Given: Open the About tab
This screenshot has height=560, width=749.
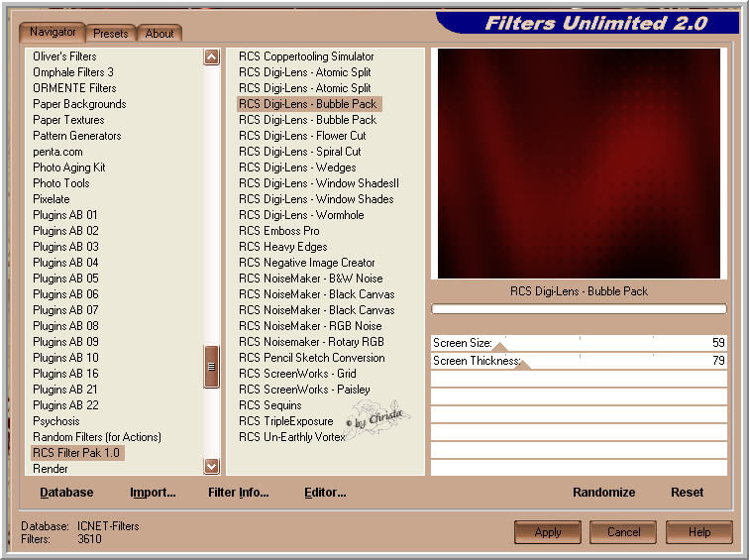Looking at the screenshot, I should coord(160,34).
